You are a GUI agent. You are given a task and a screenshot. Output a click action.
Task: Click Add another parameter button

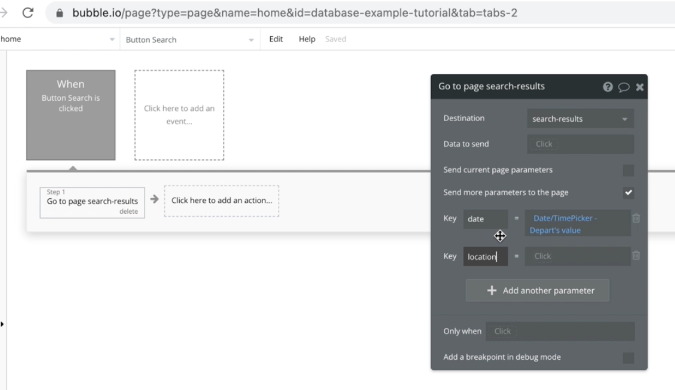click(x=537, y=291)
